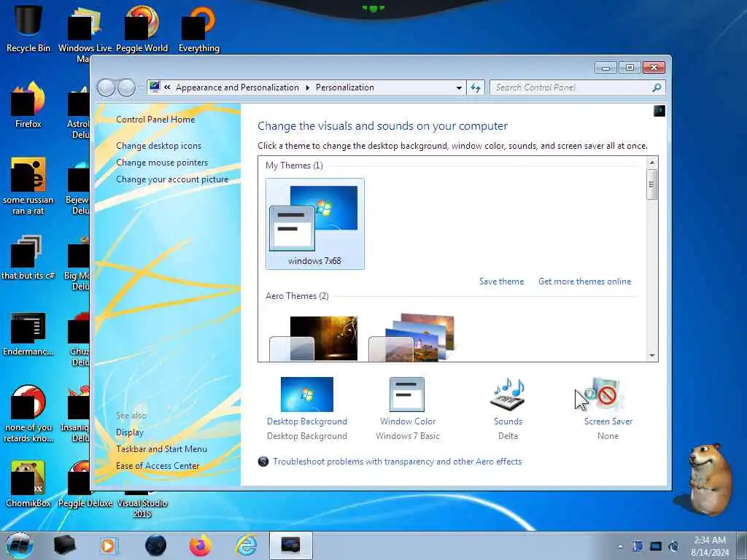Open Ease of Access Center link
747x560 pixels.
click(158, 466)
